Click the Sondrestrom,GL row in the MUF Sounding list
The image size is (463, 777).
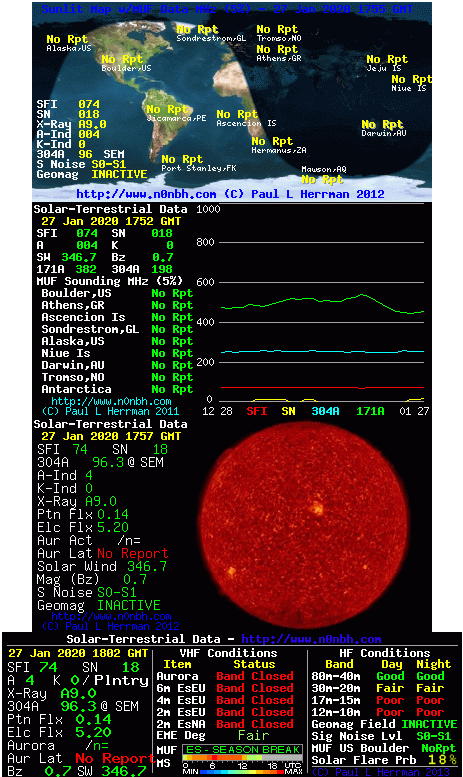coord(117,329)
